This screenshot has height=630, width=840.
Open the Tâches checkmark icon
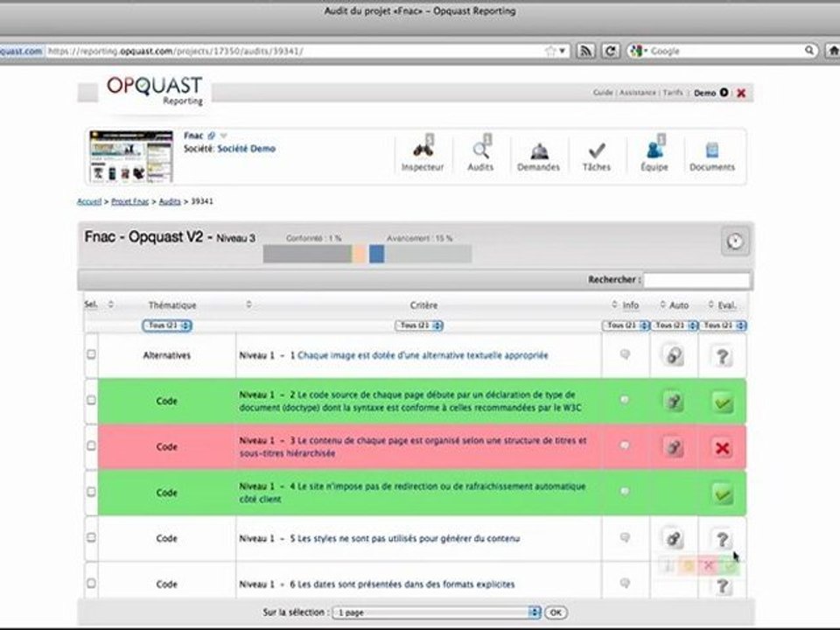[x=597, y=150]
